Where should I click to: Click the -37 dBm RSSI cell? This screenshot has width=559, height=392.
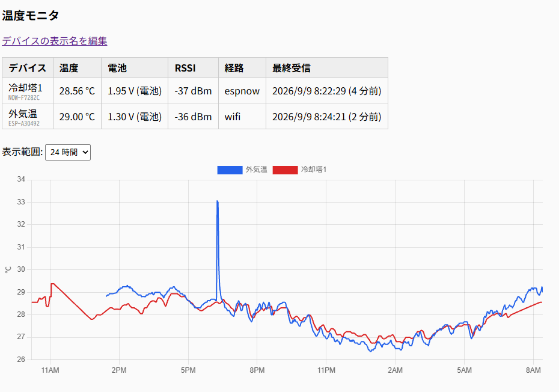193,91
